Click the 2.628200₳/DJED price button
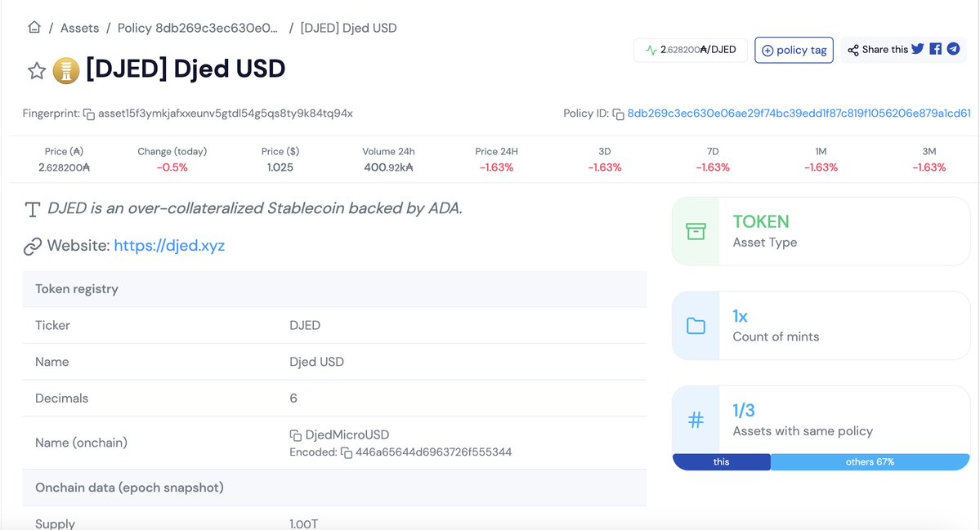Viewport: 980px width, 530px height. (691, 50)
